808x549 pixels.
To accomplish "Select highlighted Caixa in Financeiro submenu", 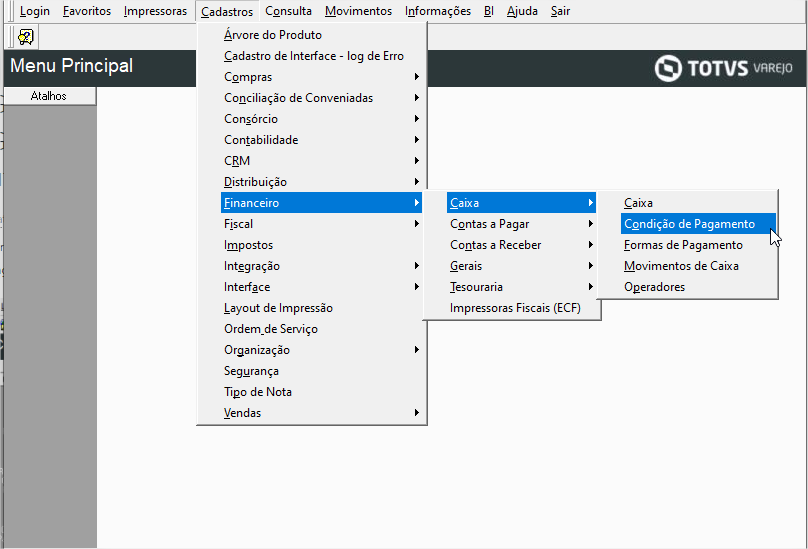I will pyautogui.click(x=521, y=203).
